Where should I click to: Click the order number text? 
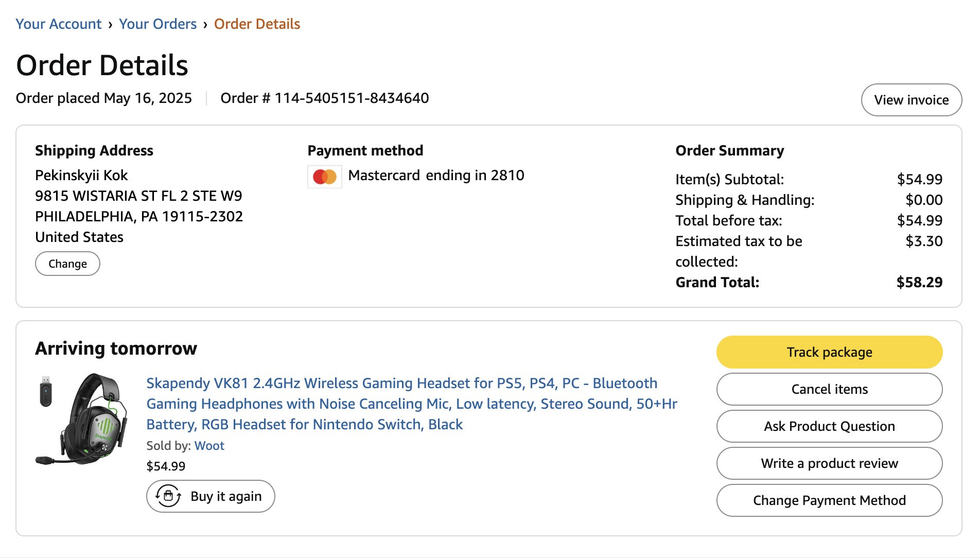pos(324,98)
